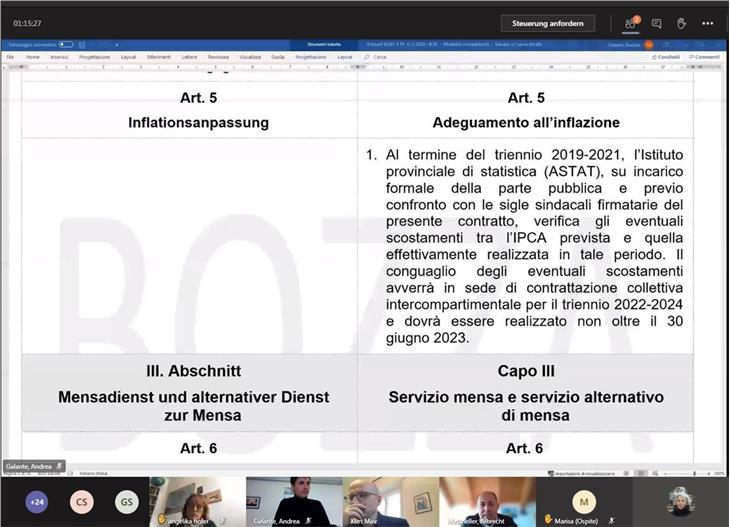730x527 pixels.
Task: Switch to the Revisione ribbon tab
Action: pos(218,57)
